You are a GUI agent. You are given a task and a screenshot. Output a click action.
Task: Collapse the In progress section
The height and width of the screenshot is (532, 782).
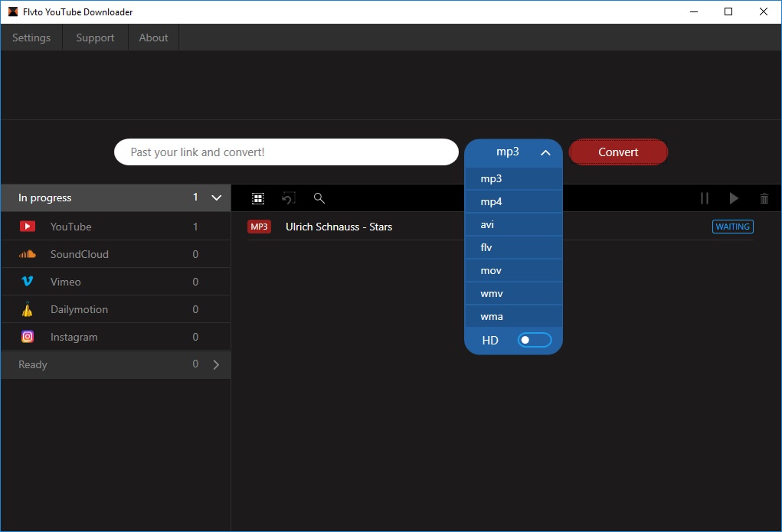tap(216, 197)
